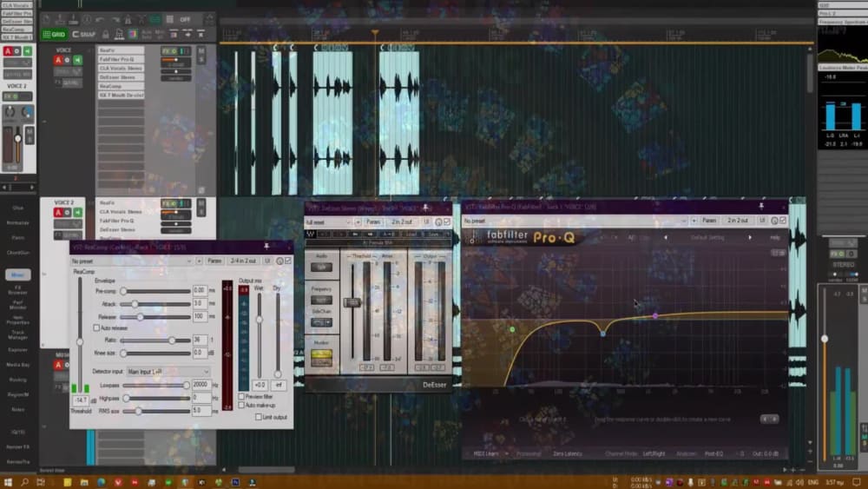Click ReaComp Lowpass value field
Image resolution: width=868 pixels, height=489 pixels.
(201, 385)
